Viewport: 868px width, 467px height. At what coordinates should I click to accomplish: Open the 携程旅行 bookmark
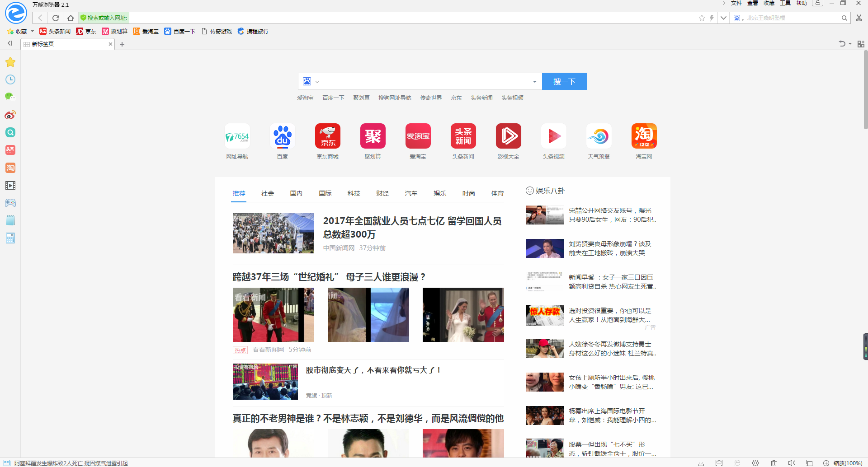click(253, 31)
